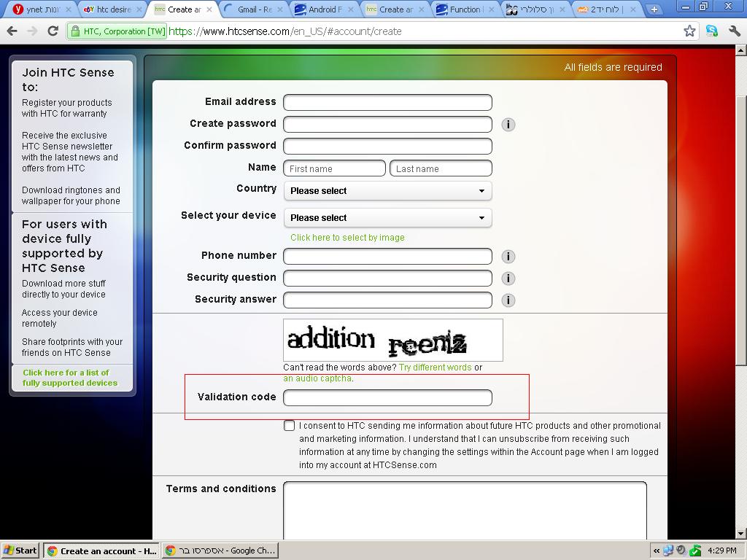
Task: Reload the page with refresh icon
Action: [53, 31]
